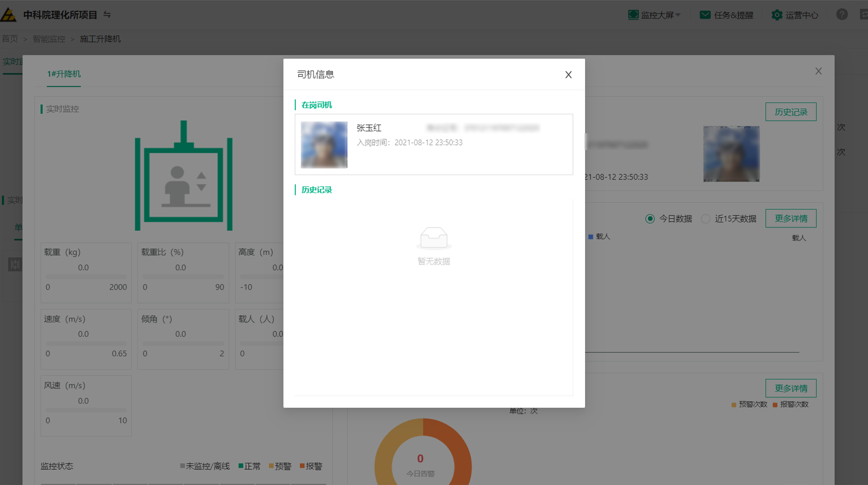Click the project switch arrows icon
The image size is (868, 485).
(x=107, y=15)
